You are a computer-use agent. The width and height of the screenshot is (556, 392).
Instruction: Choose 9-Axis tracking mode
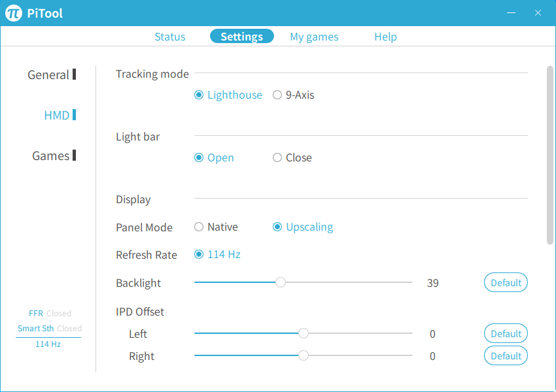point(293,95)
